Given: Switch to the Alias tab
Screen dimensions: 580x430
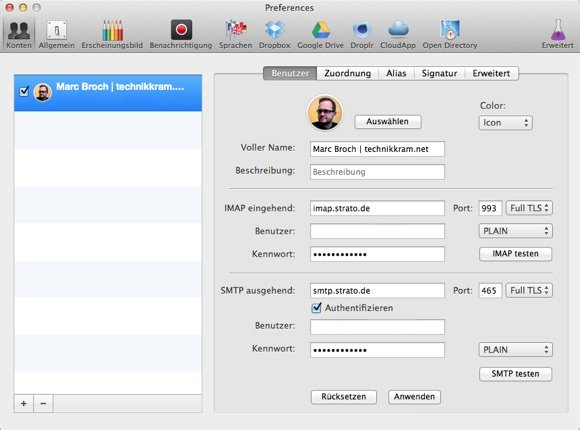Looking at the screenshot, I should (396, 73).
